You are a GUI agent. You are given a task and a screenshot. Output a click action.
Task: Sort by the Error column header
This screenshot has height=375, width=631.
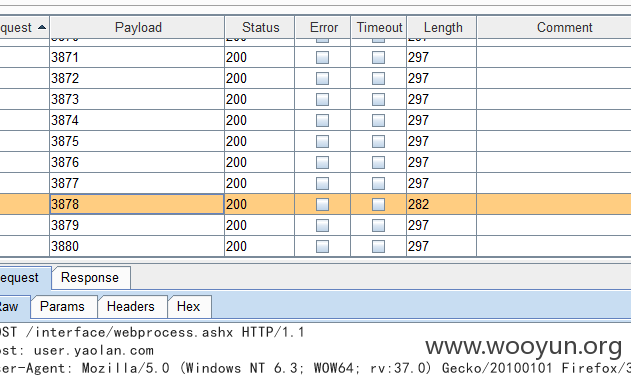tap(323, 27)
